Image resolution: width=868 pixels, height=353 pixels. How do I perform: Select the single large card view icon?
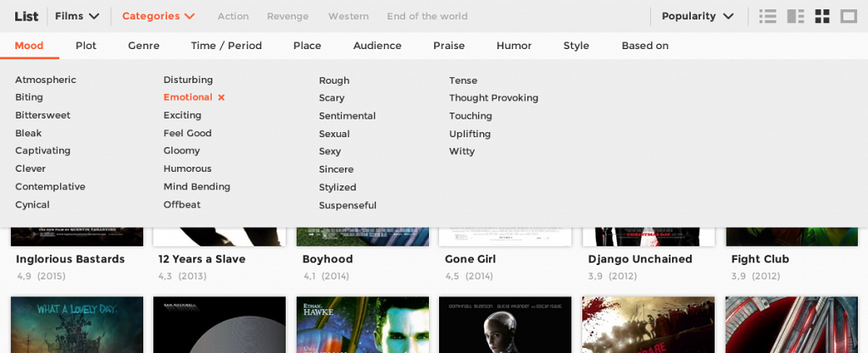coord(849,17)
